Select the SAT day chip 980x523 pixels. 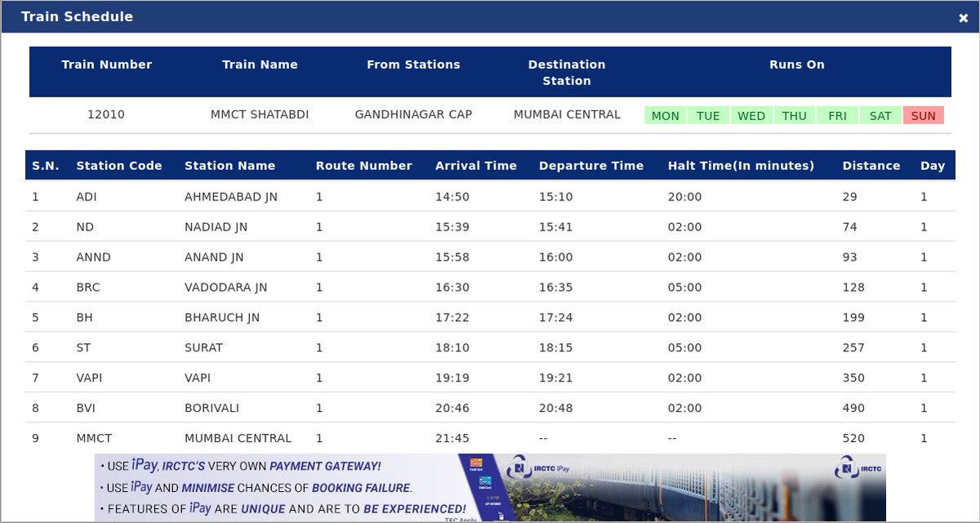pyautogui.click(x=880, y=115)
